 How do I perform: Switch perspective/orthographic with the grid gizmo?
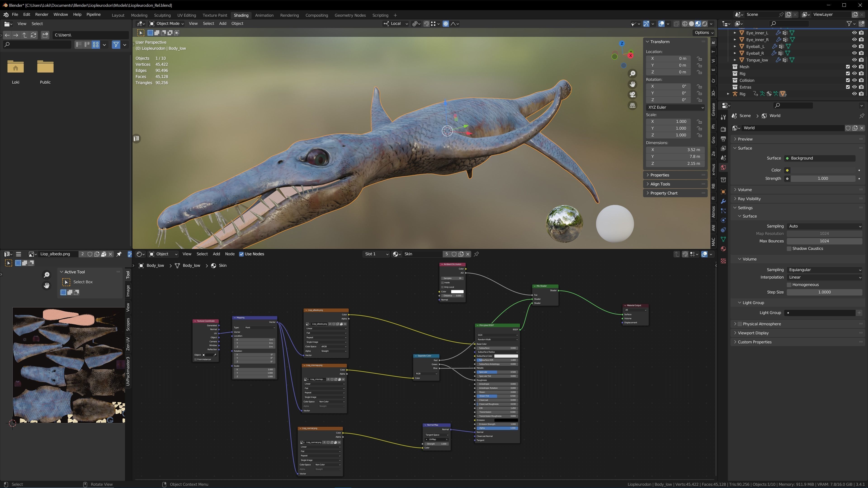[632, 106]
